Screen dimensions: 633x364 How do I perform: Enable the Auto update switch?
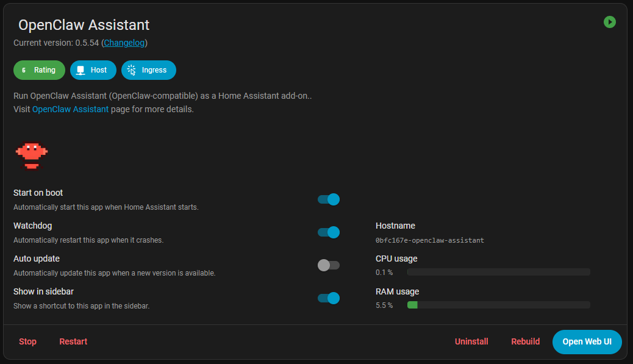point(329,265)
